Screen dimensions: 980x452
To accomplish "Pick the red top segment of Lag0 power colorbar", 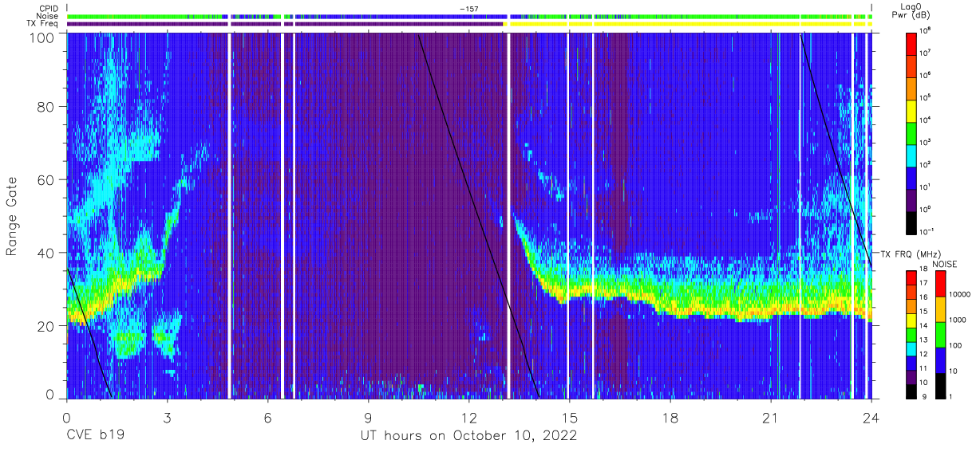I will click(911, 43).
